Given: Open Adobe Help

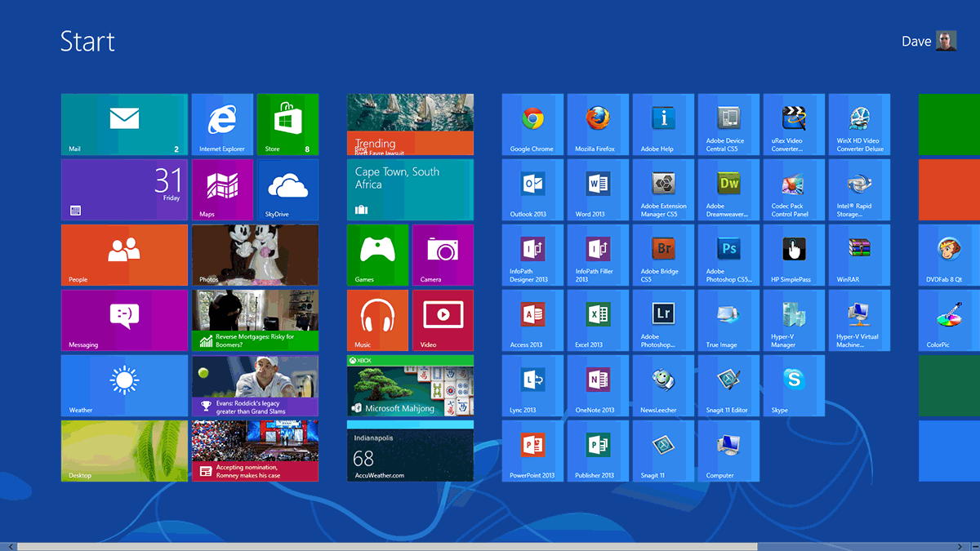Looking at the screenshot, I should tap(663, 124).
